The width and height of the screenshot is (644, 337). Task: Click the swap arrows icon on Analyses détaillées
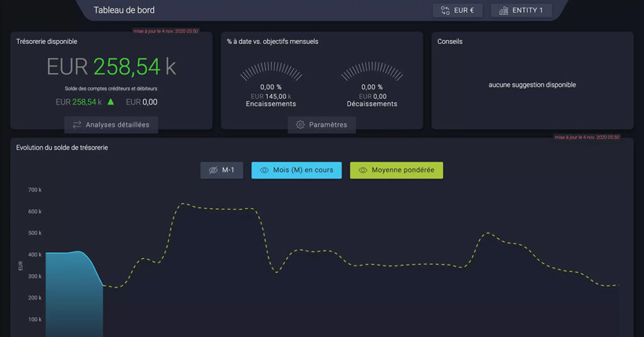point(77,124)
